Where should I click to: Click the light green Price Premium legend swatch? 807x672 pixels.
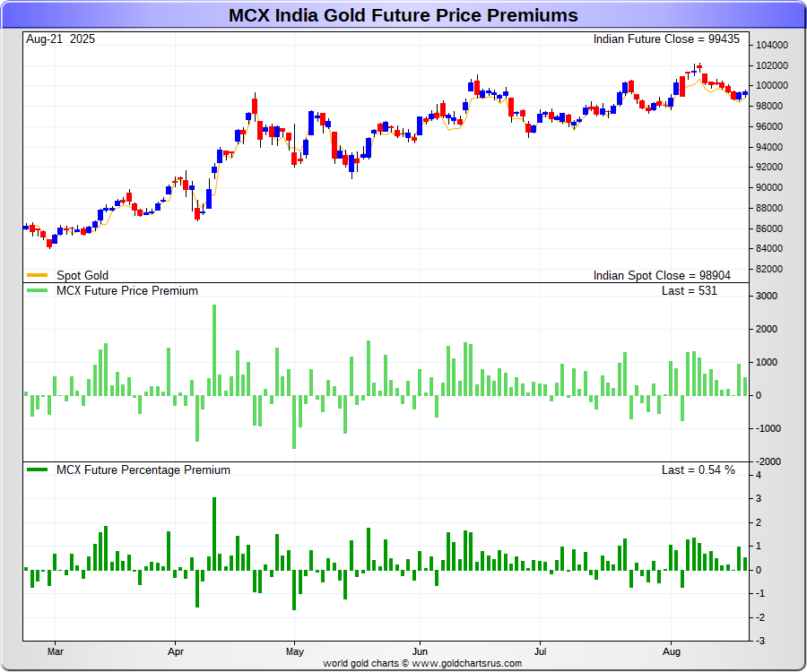(37, 290)
